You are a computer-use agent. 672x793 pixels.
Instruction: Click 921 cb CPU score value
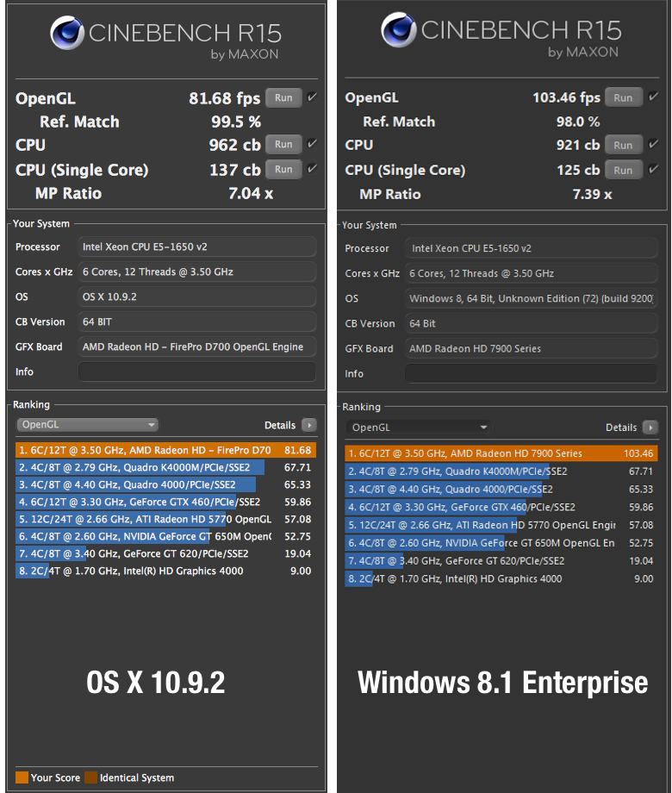pyautogui.click(x=578, y=145)
